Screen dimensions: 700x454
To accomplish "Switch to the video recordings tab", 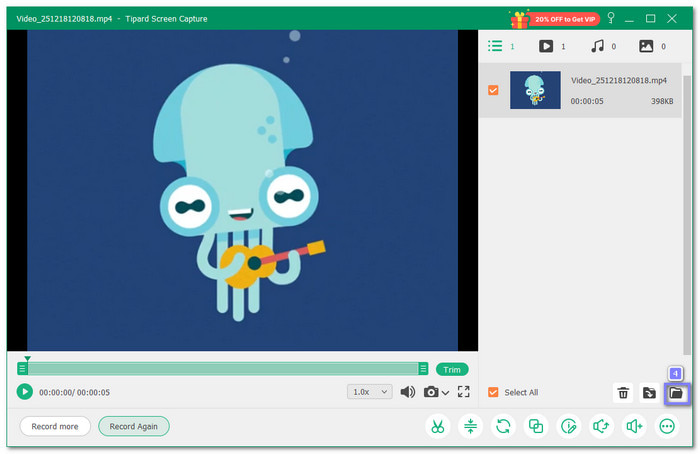I will 546,46.
